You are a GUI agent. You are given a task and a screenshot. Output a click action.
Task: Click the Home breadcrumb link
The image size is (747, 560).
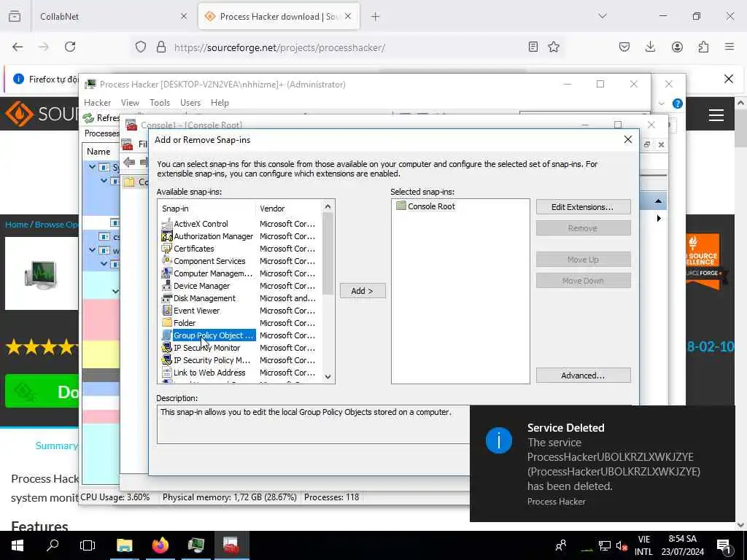pos(17,225)
